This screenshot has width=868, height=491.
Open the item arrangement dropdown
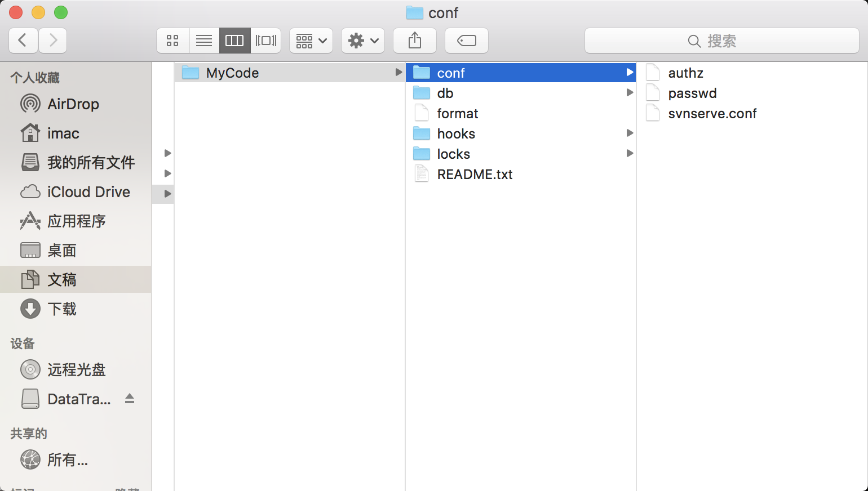pyautogui.click(x=311, y=41)
